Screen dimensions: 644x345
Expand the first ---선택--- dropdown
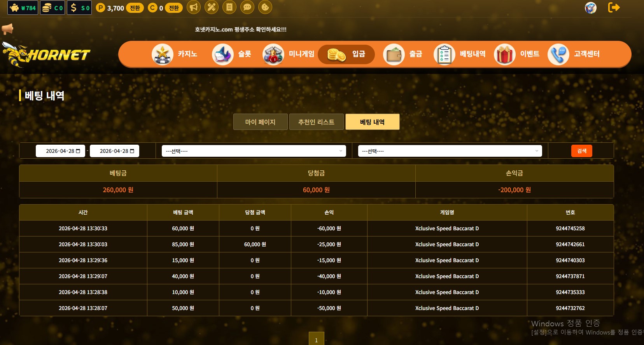click(x=254, y=151)
